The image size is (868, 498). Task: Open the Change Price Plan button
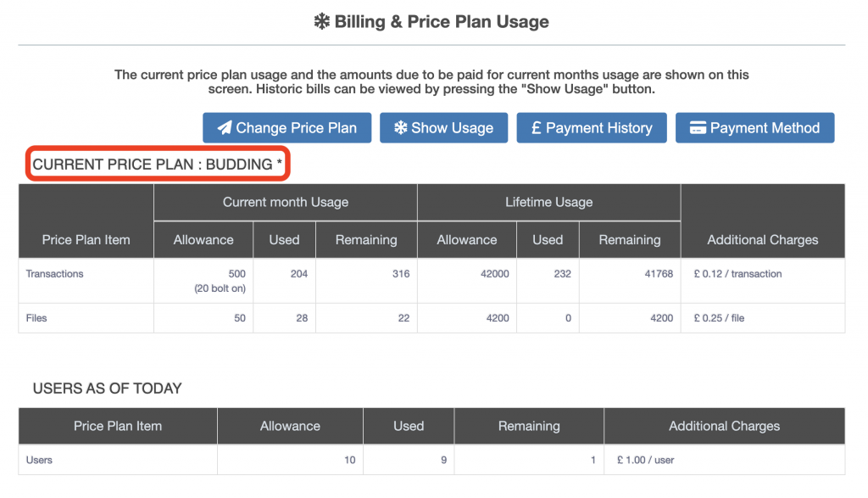pyautogui.click(x=287, y=128)
